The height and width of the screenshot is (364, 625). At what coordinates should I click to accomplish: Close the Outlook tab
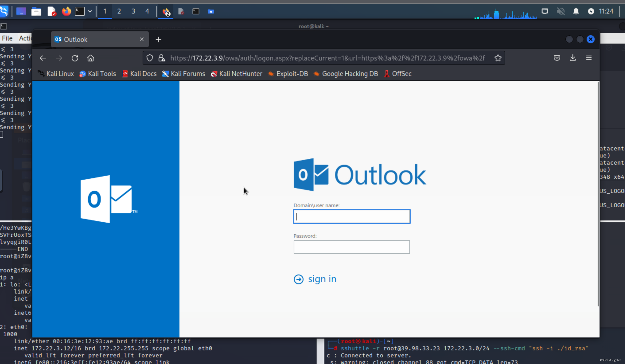coord(142,39)
